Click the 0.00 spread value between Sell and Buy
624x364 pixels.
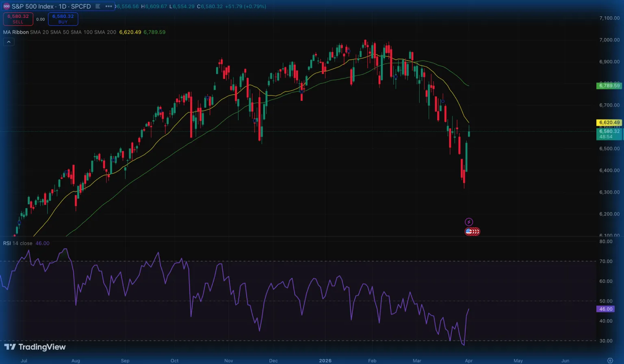[x=41, y=19]
